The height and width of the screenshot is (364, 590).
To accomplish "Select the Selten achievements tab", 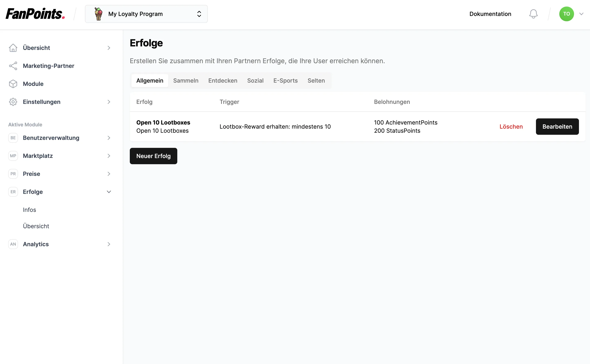I will click(316, 80).
